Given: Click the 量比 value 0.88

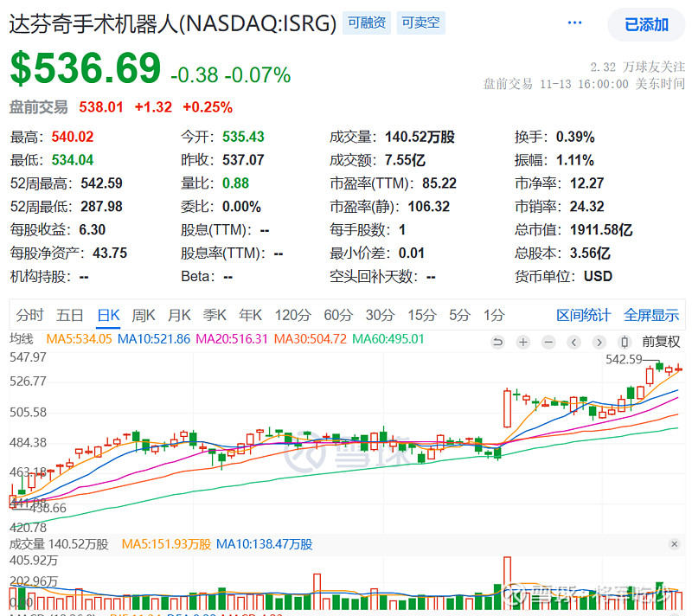Looking at the screenshot, I should pyautogui.click(x=235, y=183).
